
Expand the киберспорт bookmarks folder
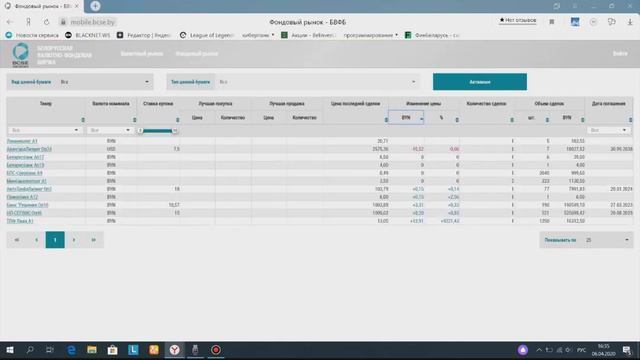click(258, 35)
